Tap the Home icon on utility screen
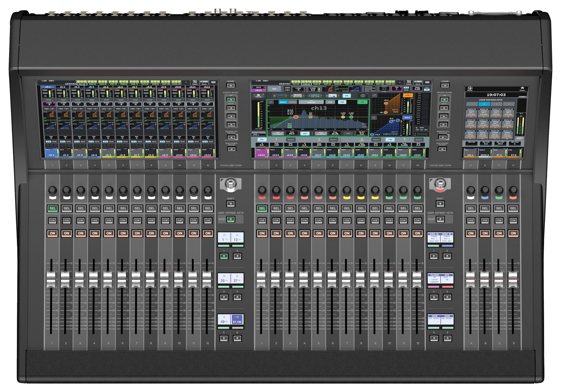This screenshot has width=561, height=392. pyautogui.click(x=522, y=89)
